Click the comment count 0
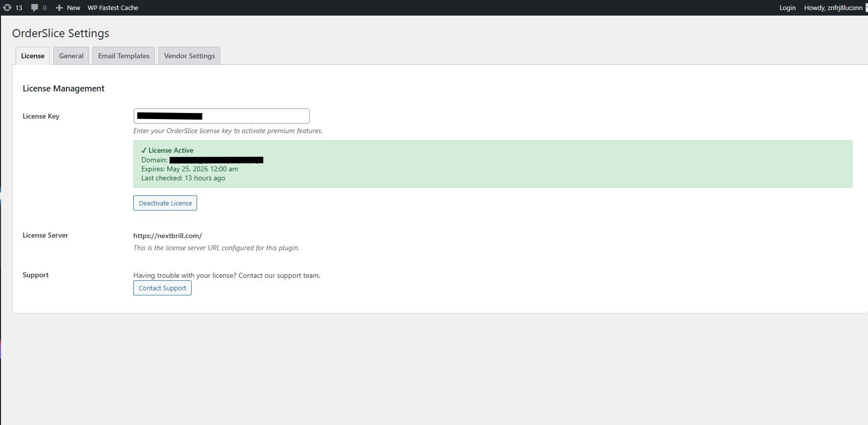 coord(45,8)
